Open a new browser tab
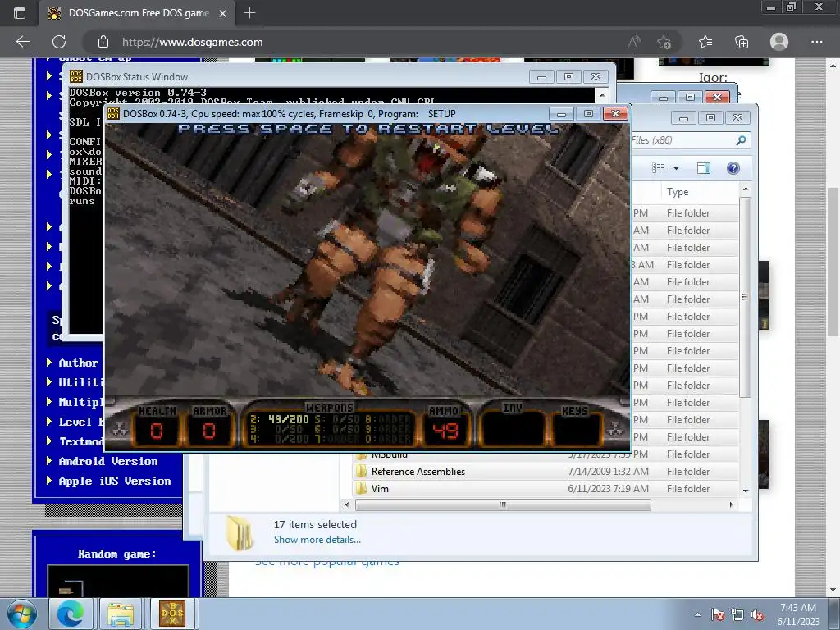The height and width of the screenshot is (630, 840). point(249,13)
